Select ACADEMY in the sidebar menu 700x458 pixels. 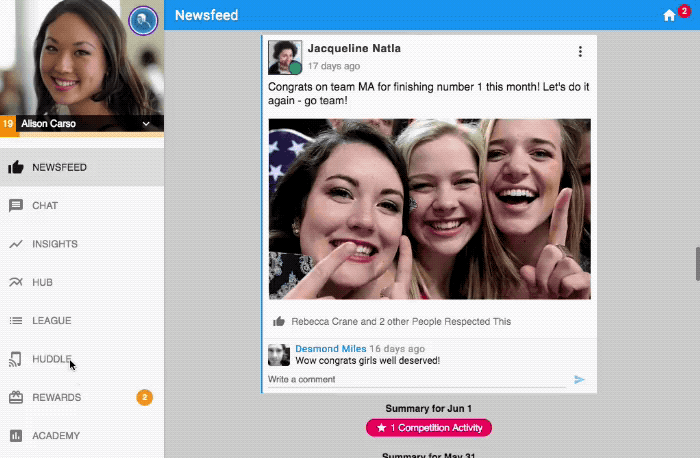[82, 436]
